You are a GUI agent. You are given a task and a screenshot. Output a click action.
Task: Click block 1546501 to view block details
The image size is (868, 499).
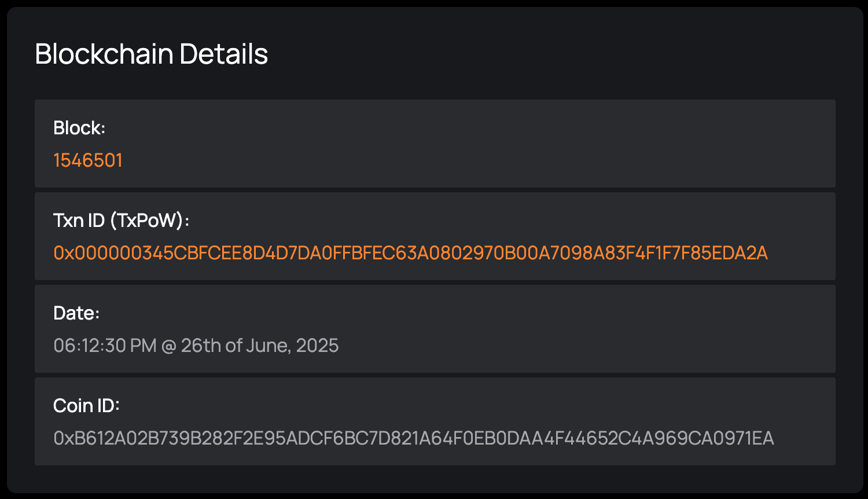(x=87, y=159)
